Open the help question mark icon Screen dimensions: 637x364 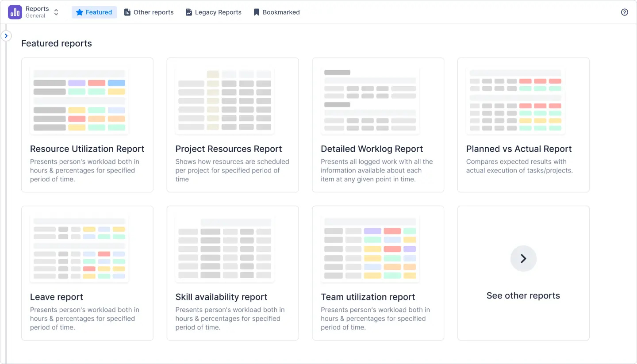pos(624,12)
